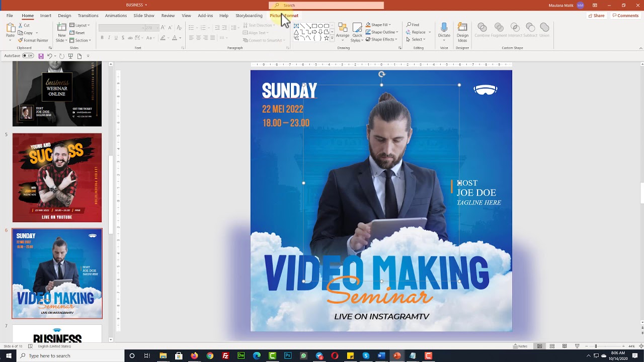This screenshot has height=362, width=644.
Task: Open Firefox from the taskbar
Action: point(194,355)
